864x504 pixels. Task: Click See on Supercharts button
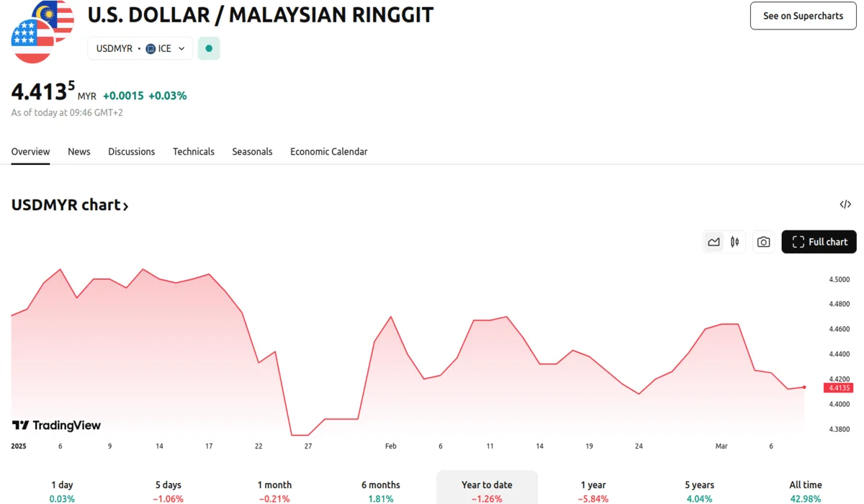click(x=803, y=16)
